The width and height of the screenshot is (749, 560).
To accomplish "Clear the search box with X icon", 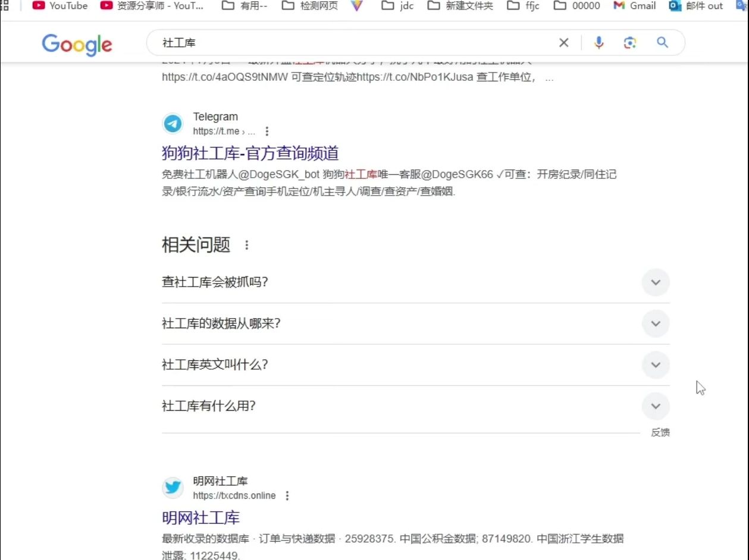I will 563,42.
